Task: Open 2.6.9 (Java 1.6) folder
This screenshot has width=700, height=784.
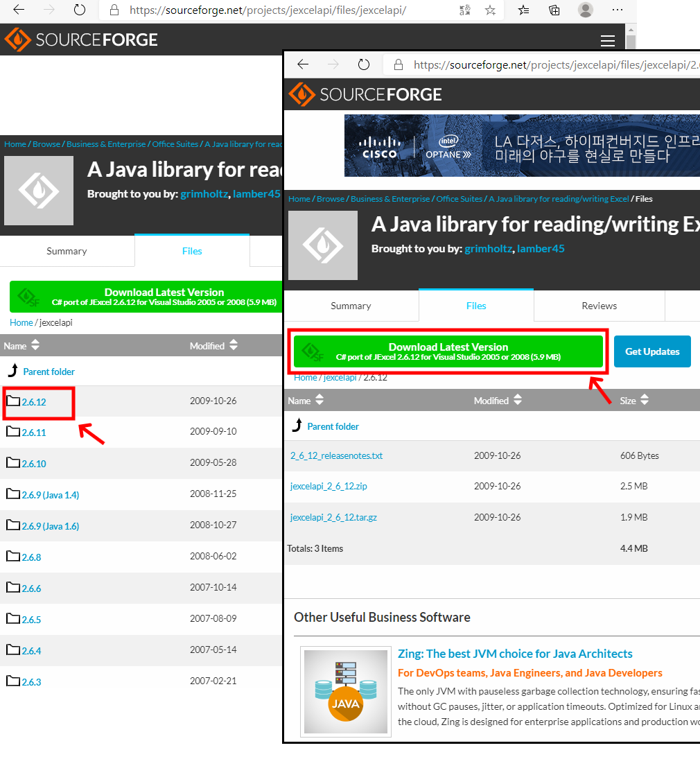Action: pos(50,526)
